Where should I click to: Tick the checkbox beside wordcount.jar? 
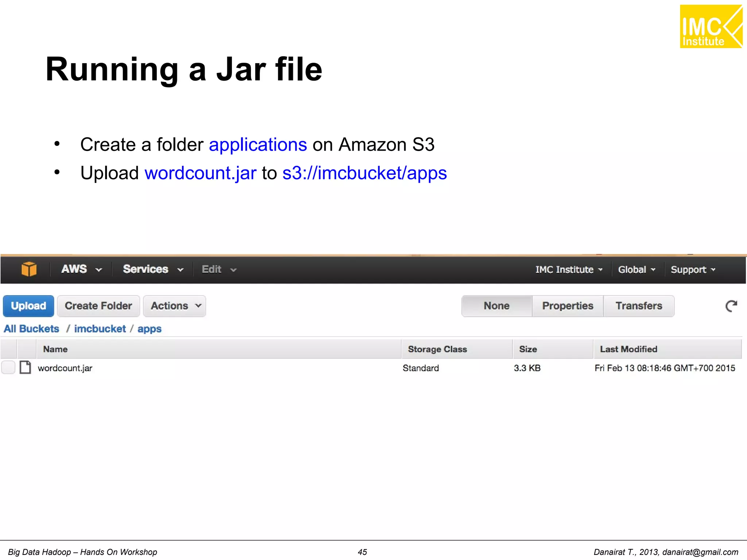[8, 367]
